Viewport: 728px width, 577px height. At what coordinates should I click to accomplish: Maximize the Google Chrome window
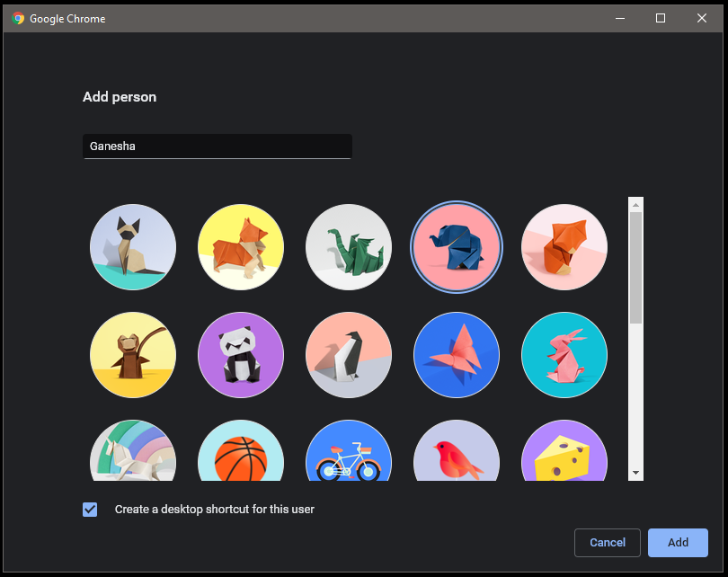661,18
